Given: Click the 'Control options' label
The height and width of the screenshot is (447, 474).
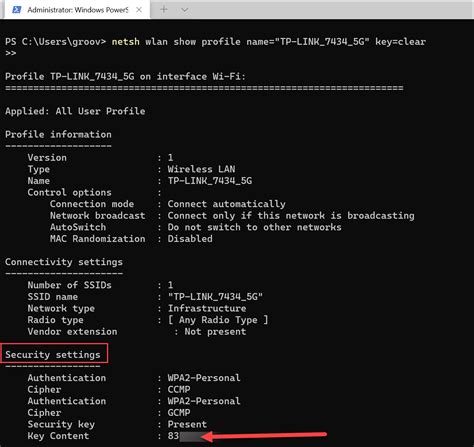Looking at the screenshot, I should pos(69,192).
